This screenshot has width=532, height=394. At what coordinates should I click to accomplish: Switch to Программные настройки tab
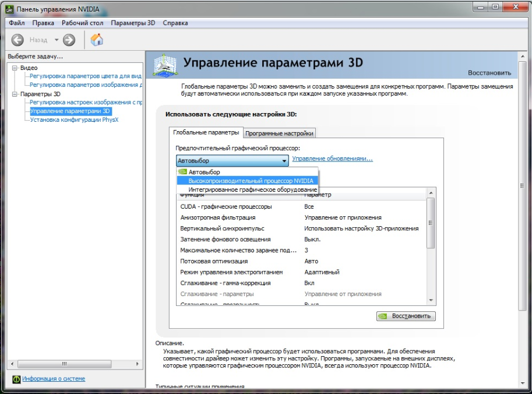279,133
